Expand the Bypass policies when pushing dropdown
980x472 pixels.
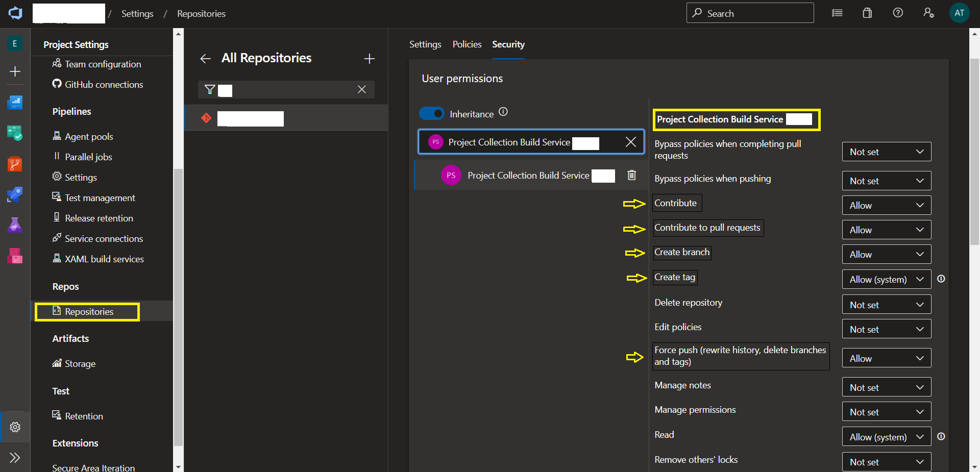click(x=886, y=181)
